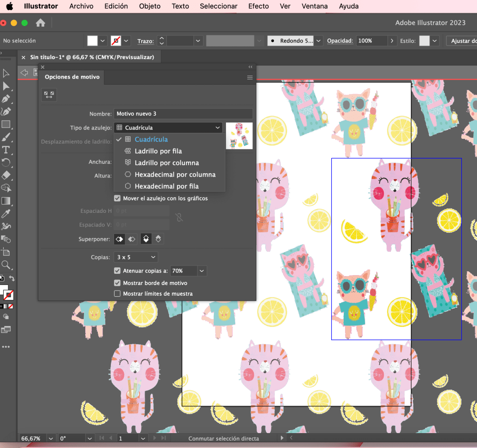Screen dimensions: 477x448
Task: Click the Nombre text field
Action: pyautogui.click(x=183, y=114)
